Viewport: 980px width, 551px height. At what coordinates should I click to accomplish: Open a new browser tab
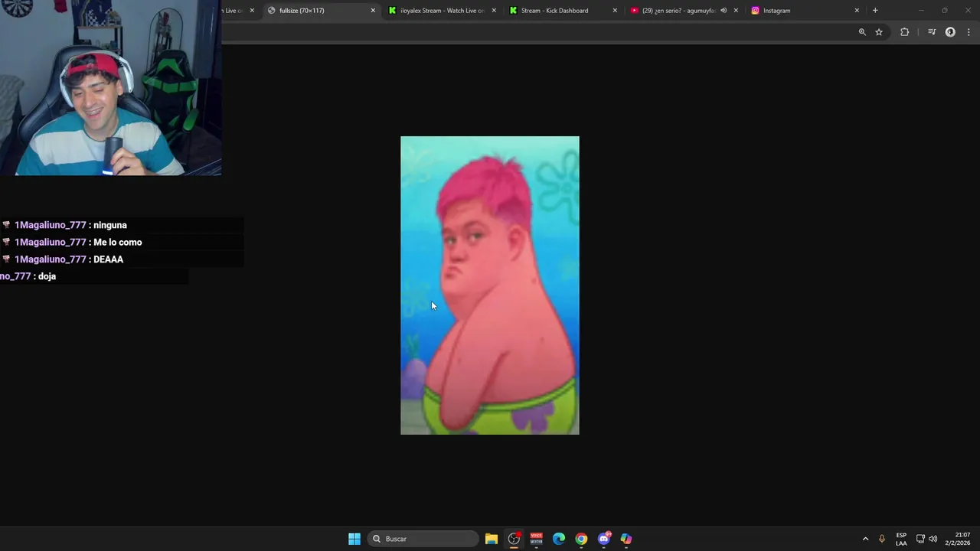pos(875,11)
